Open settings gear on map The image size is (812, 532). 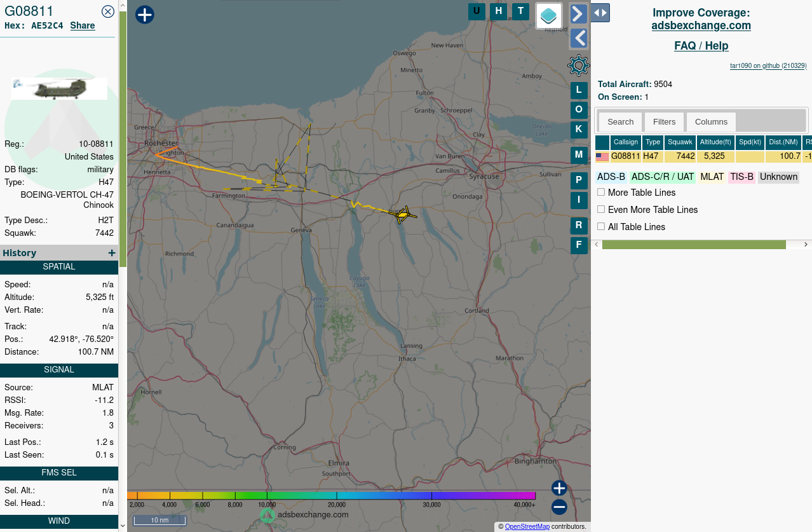(x=579, y=65)
